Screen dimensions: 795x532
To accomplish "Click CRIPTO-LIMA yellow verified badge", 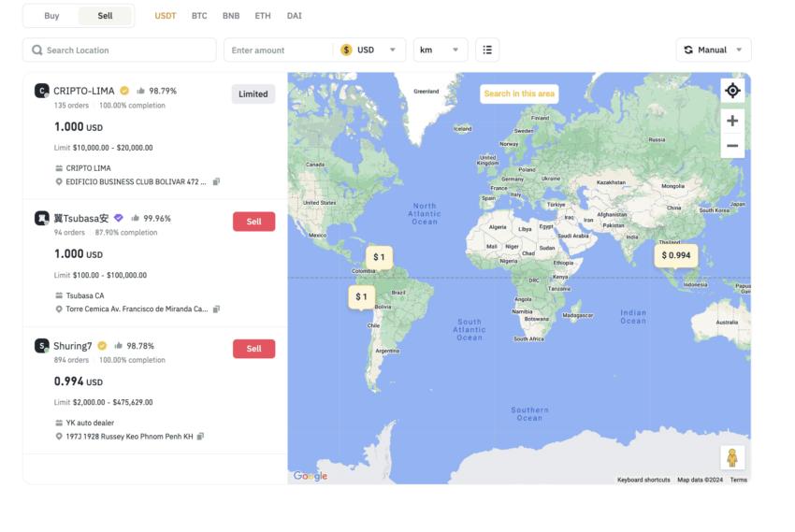I will pos(124,91).
